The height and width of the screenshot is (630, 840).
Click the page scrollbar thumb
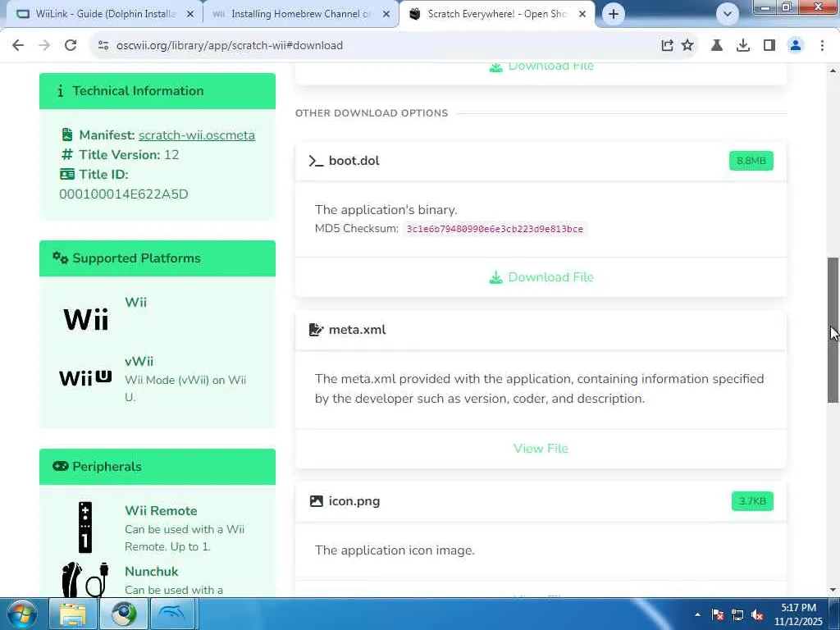coord(833,330)
